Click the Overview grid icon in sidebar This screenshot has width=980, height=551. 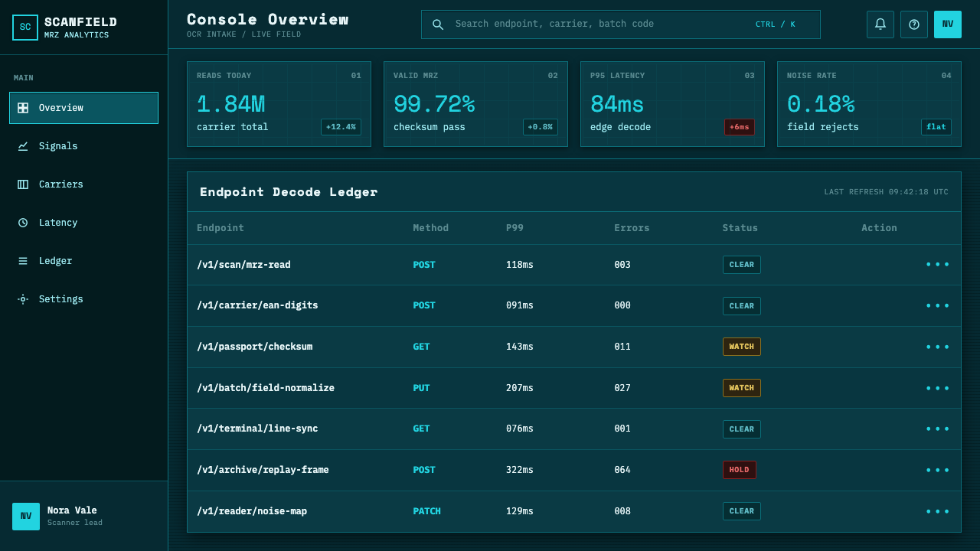pyautogui.click(x=23, y=108)
